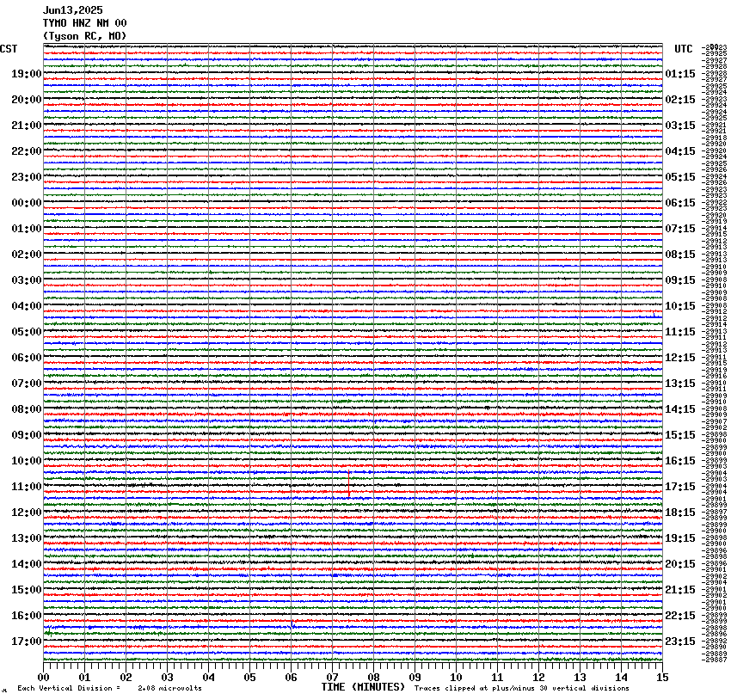Image resolution: width=731 pixels, height=700 pixels.
Task: Select the 20:00 CST row label
Action: click(27, 100)
